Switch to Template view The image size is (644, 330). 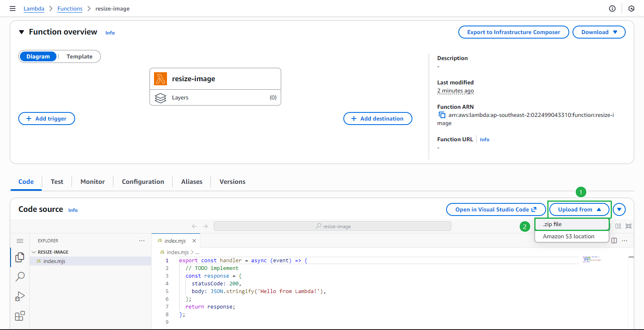pyautogui.click(x=80, y=56)
